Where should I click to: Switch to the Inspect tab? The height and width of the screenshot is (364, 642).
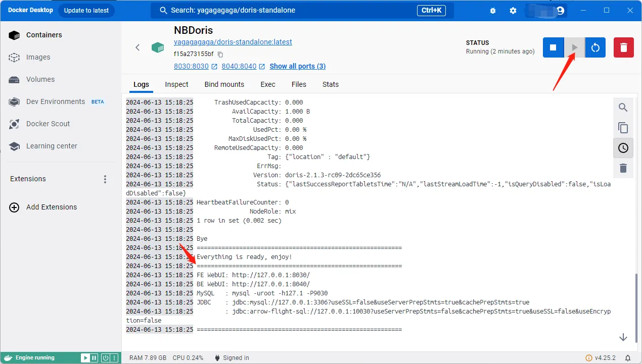click(176, 84)
